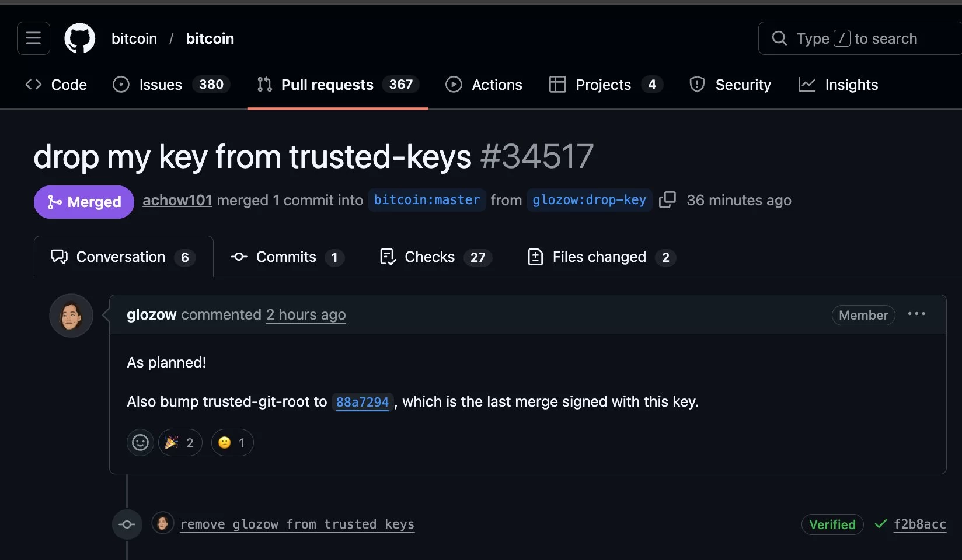Toggle the party popper reaction
This screenshot has width=962, height=560.
[x=180, y=443]
